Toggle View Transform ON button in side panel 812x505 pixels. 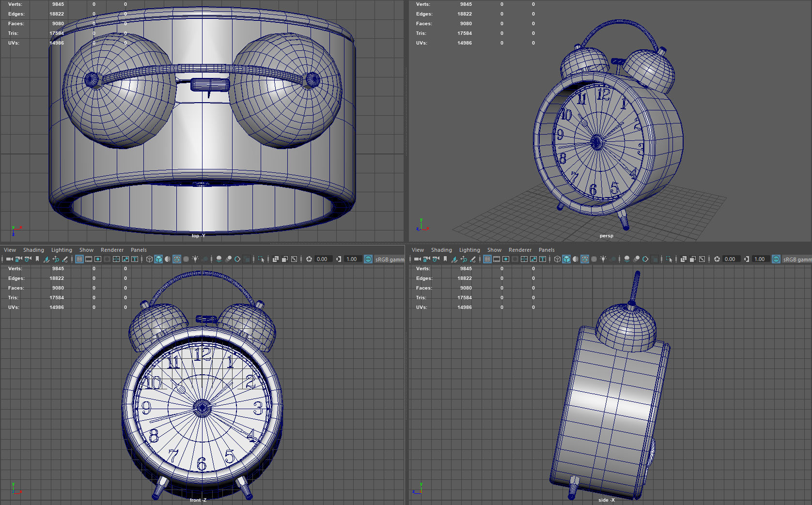pyautogui.click(x=775, y=259)
